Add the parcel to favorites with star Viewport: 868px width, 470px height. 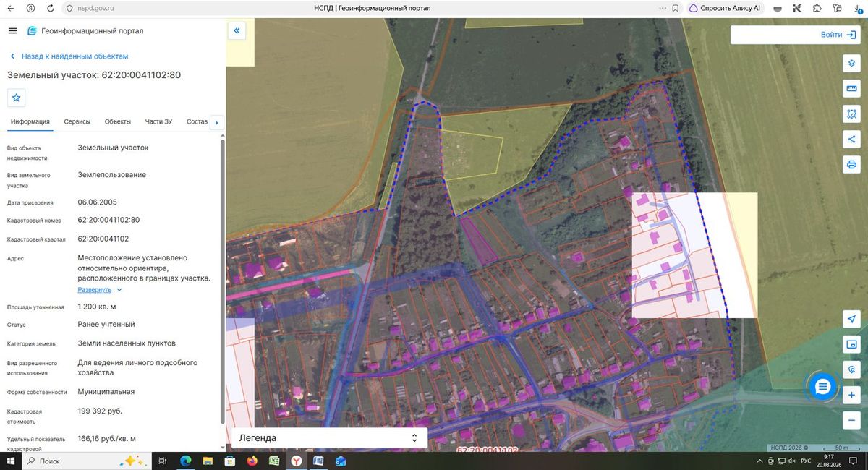(x=17, y=97)
